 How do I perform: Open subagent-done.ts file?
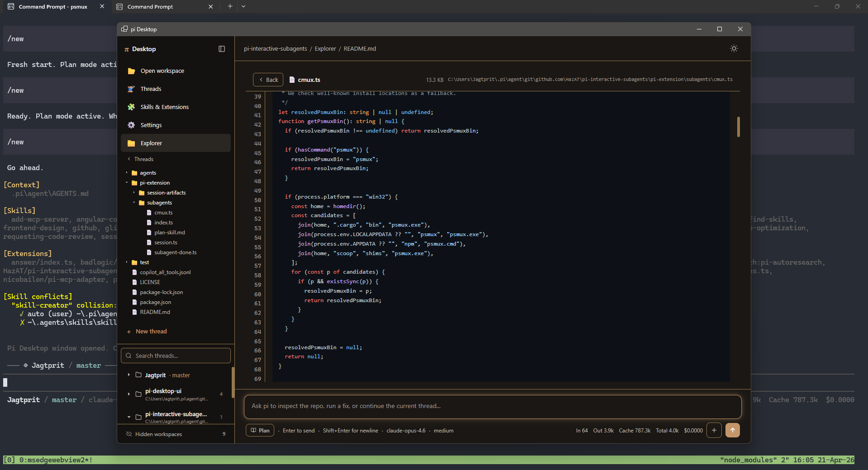pos(175,252)
